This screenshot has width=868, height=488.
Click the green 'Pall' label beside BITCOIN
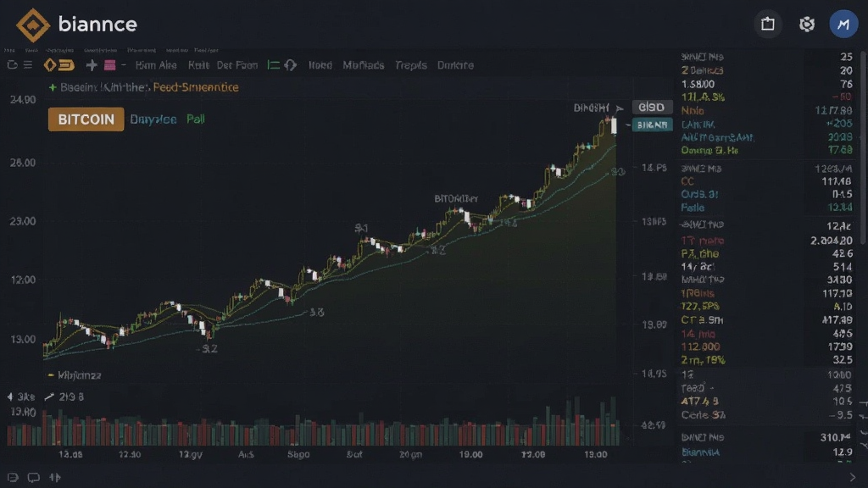pyautogui.click(x=196, y=119)
